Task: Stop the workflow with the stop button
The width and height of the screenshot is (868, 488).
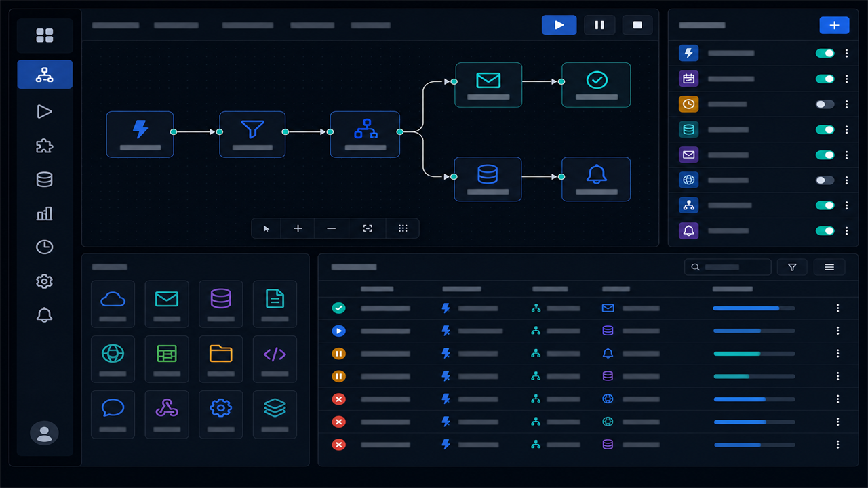Action: pos(637,25)
